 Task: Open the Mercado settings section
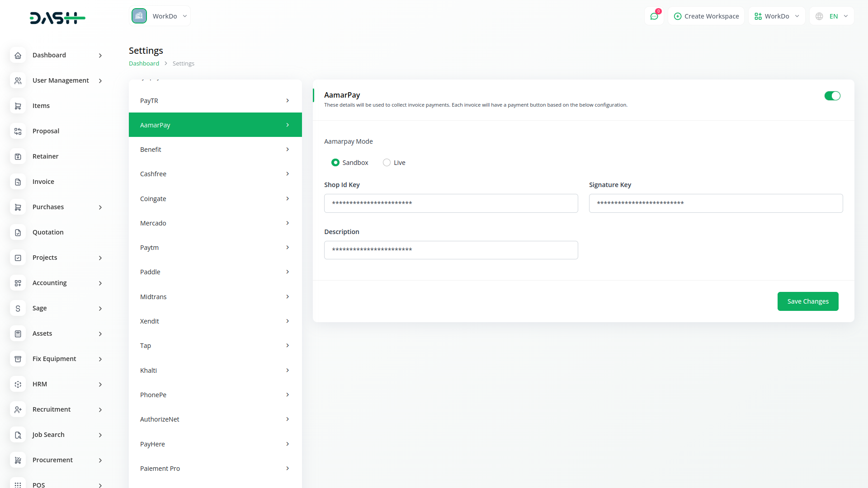pyautogui.click(x=215, y=223)
